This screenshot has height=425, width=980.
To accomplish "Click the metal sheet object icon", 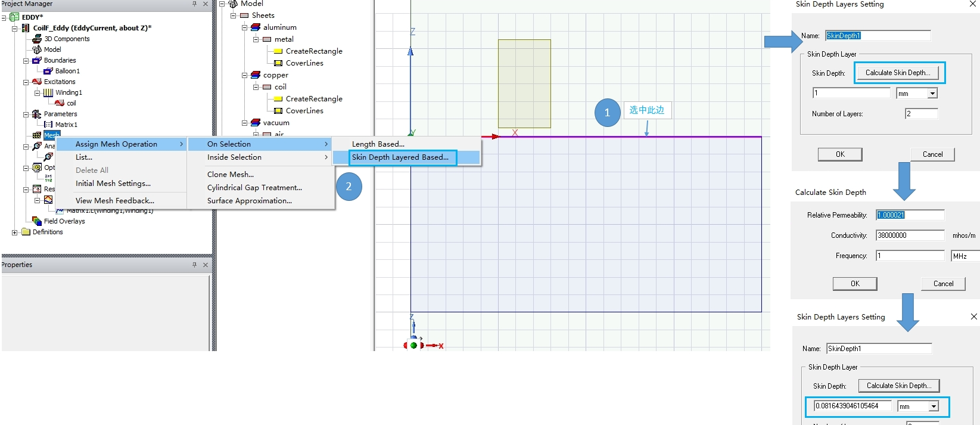I will 267,39.
